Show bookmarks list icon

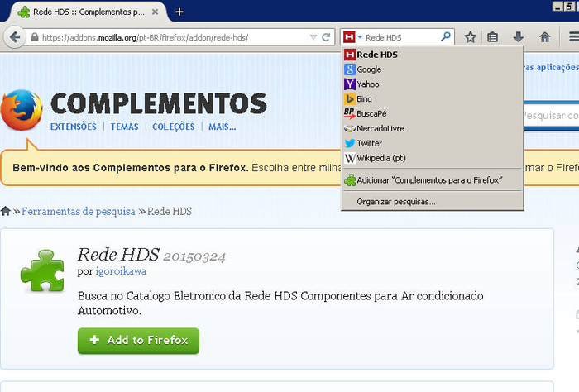point(493,37)
